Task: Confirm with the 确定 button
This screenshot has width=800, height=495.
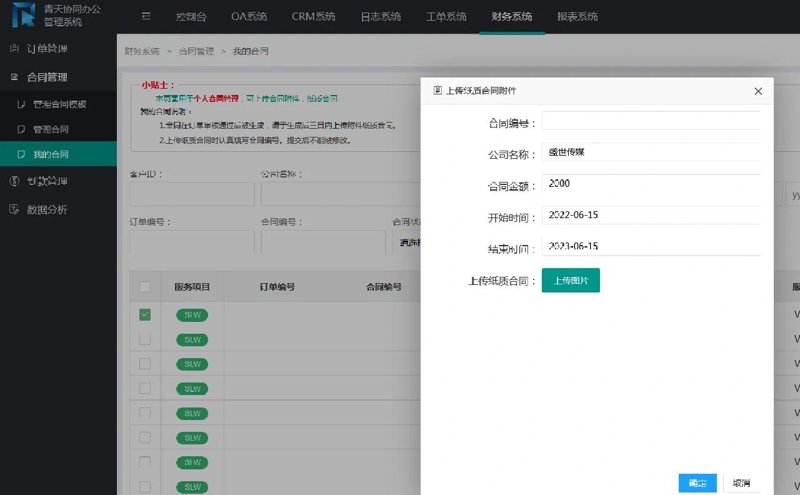Action: coord(697,483)
